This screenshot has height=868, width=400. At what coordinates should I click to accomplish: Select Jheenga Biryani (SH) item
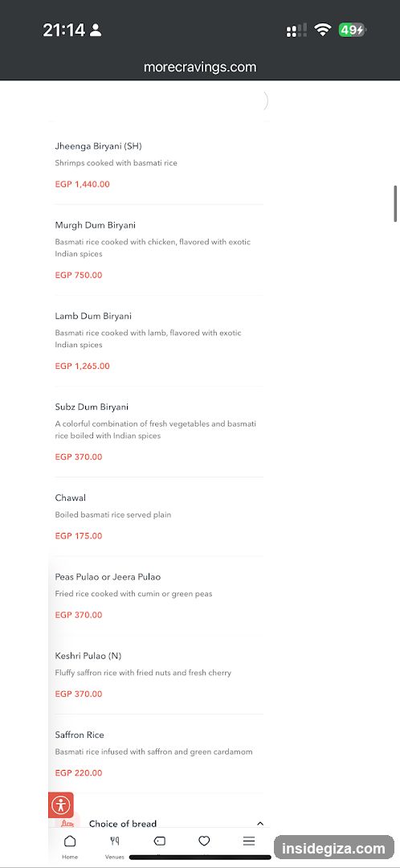coord(159,165)
